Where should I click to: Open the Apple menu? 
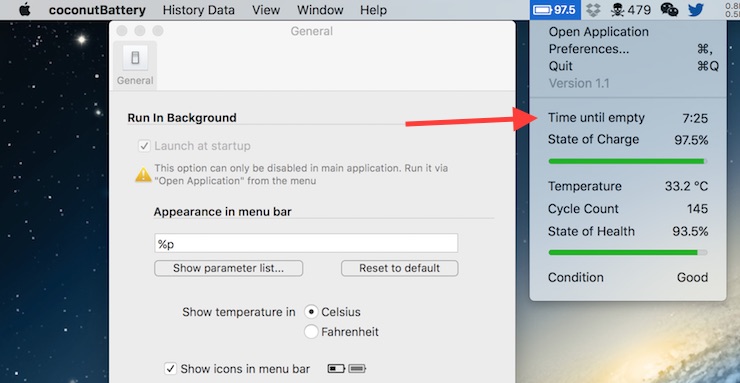pyautogui.click(x=25, y=9)
